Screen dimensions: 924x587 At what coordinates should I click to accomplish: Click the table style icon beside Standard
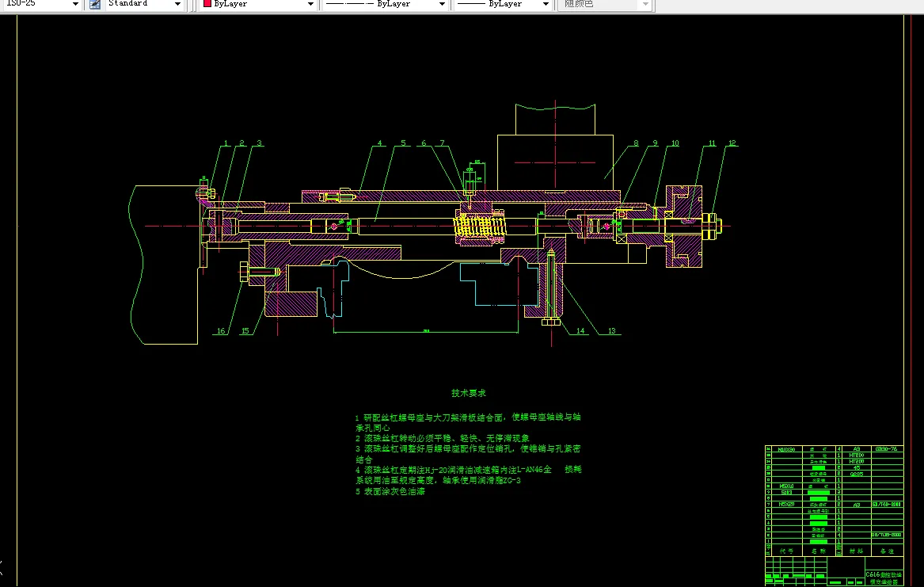coord(95,4)
